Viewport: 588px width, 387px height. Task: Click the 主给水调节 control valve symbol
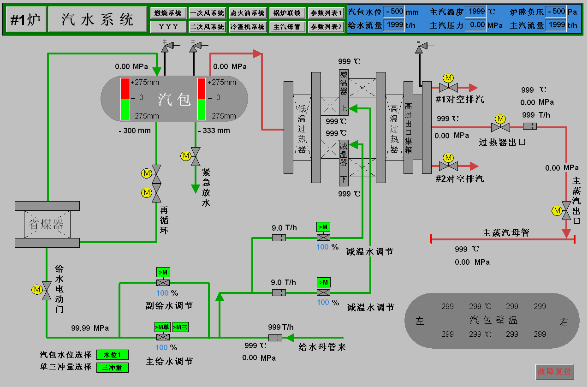tap(162, 337)
